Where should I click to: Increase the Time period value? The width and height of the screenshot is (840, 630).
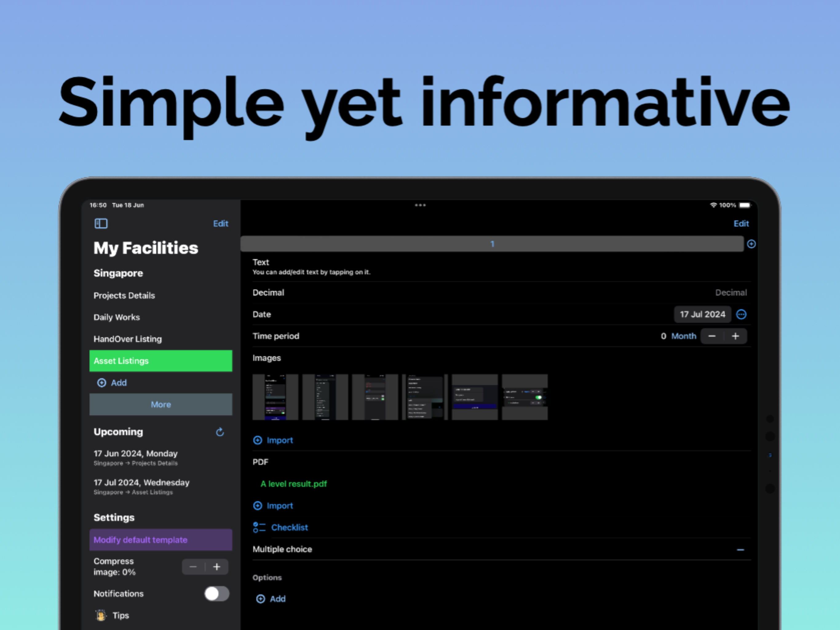(x=735, y=336)
